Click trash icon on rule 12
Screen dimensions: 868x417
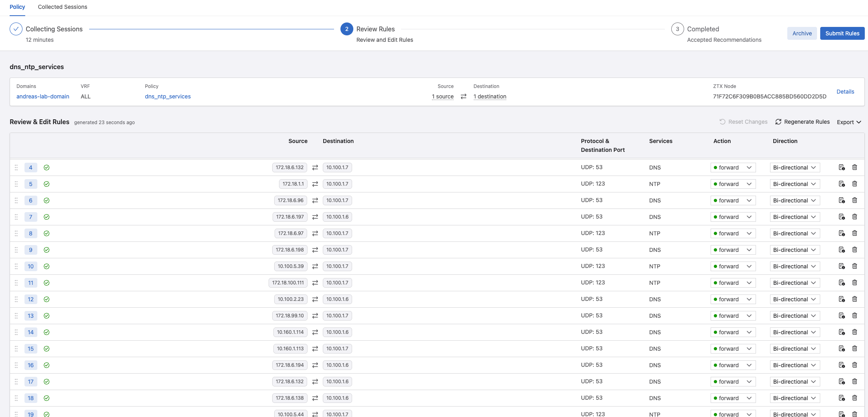855,299
